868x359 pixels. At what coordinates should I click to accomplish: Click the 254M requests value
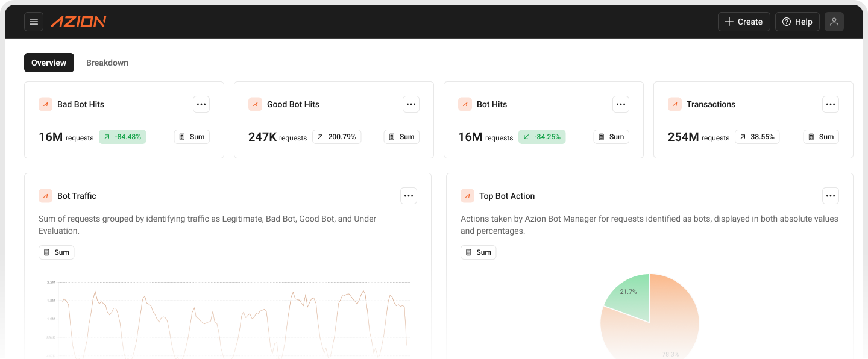(x=699, y=137)
